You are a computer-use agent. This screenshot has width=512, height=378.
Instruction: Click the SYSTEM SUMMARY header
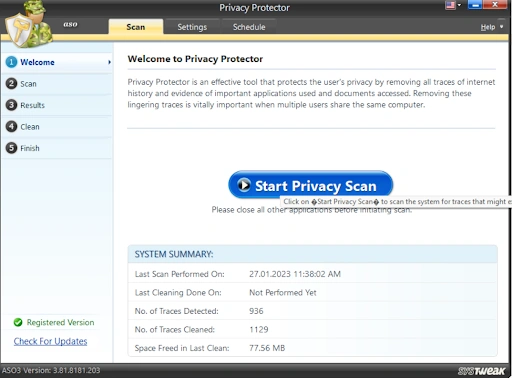coord(174,254)
